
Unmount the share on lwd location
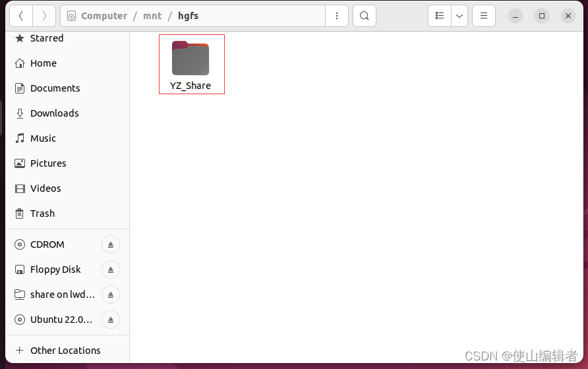[x=111, y=295]
